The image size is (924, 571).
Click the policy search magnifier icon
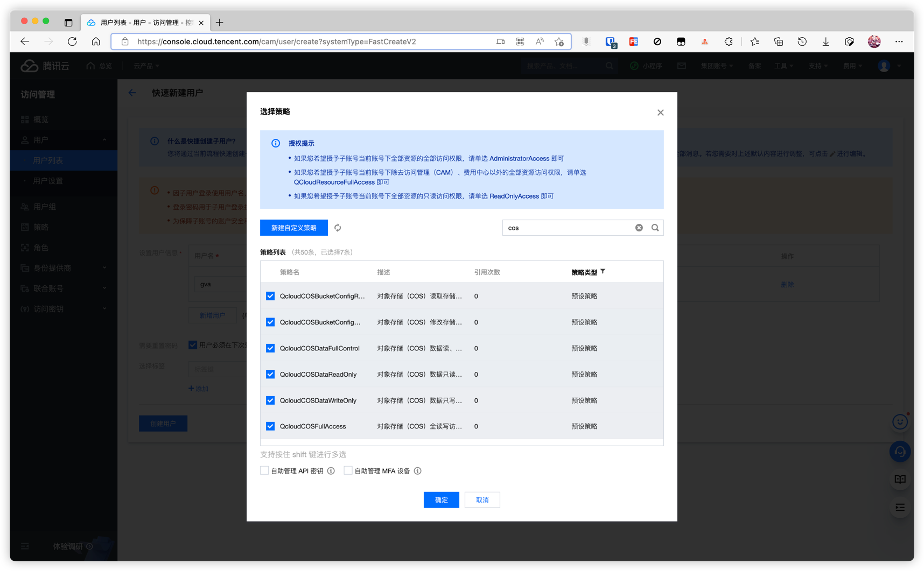coord(655,228)
